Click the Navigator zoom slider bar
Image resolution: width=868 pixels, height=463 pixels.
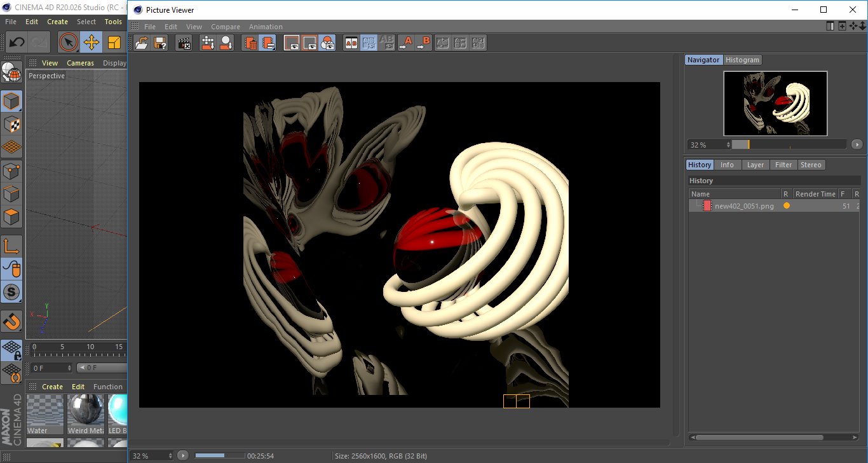[x=789, y=145]
